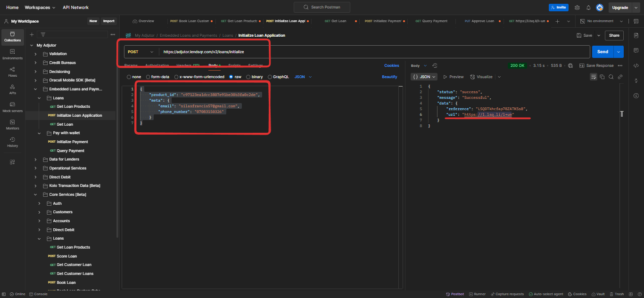Open the Environments sidebar panel
Image resolution: width=644 pixels, height=298 pixels.
coord(13,54)
